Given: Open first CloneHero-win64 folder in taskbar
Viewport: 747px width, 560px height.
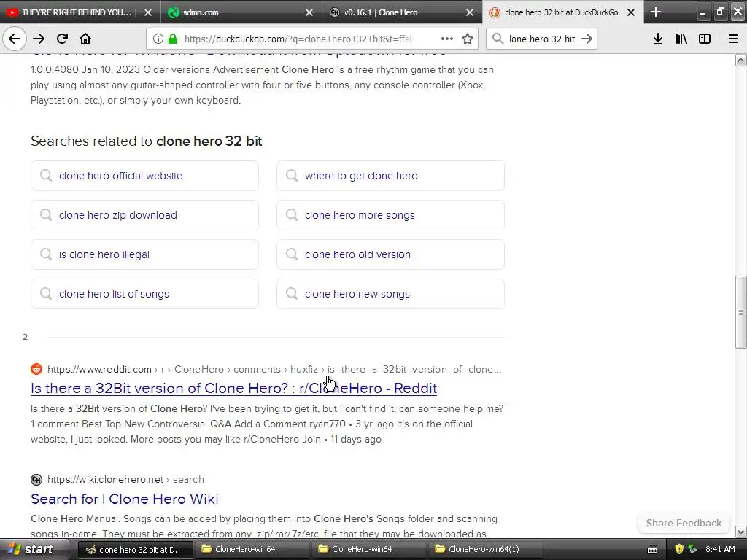Looking at the screenshot, I should [252, 550].
